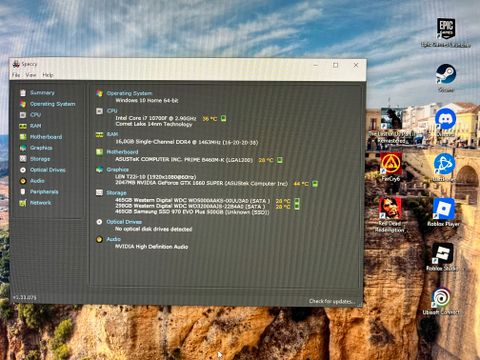Click the GPU temperature indicator icon
480x360 pixels.
(315, 184)
